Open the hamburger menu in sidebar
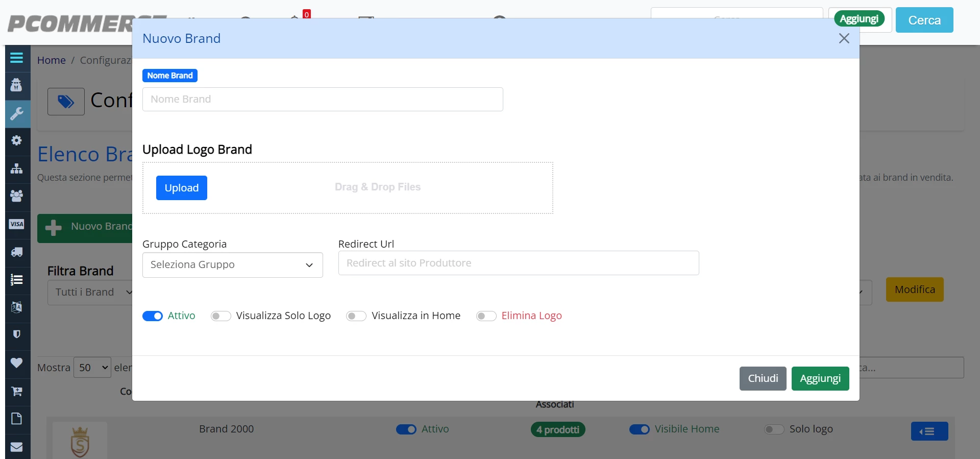The width and height of the screenshot is (980, 459). click(x=16, y=58)
